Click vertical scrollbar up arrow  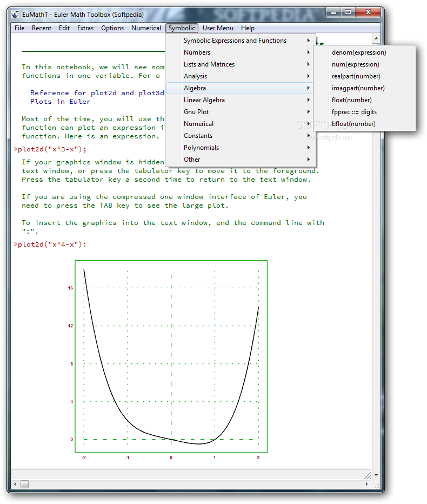tap(376, 38)
